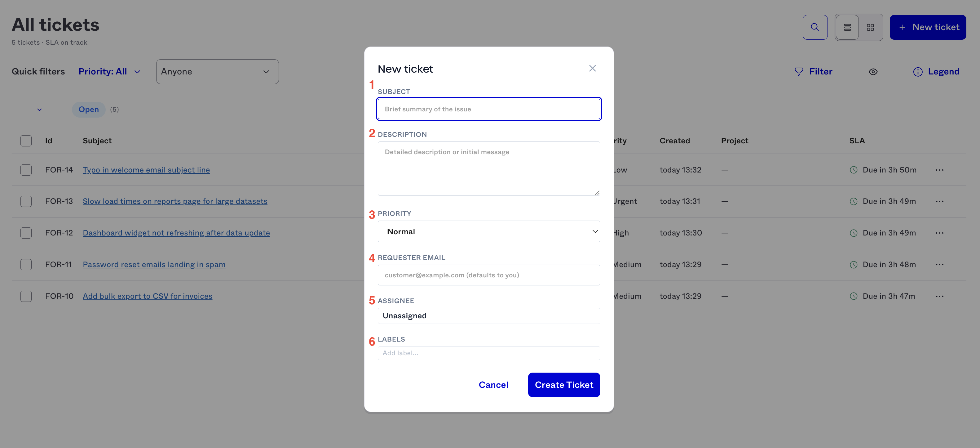The height and width of the screenshot is (448, 980).
Task: Check the box for ticket FOR-12
Action: (x=26, y=233)
